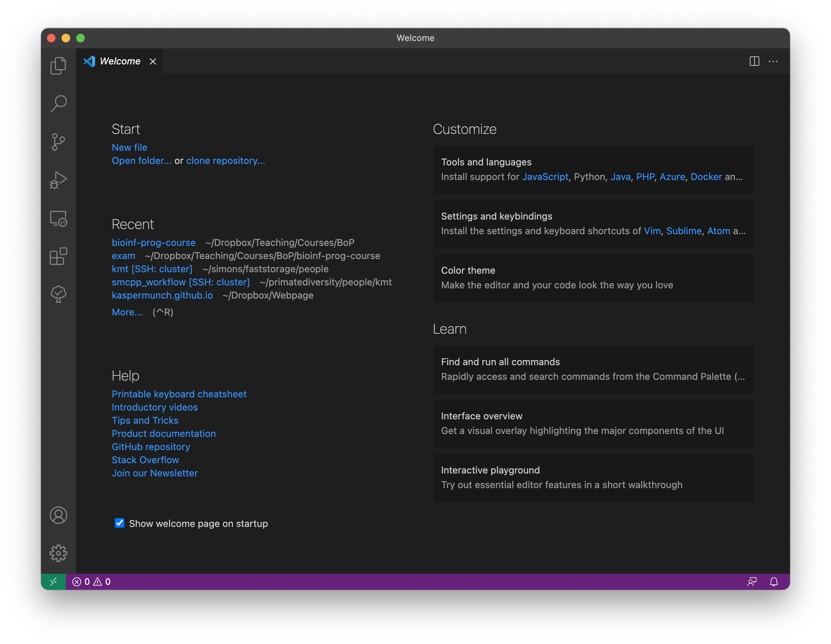Open the More Actions ellipsis menu
The width and height of the screenshot is (831, 644).
pyautogui.click(x=773, y=61)
